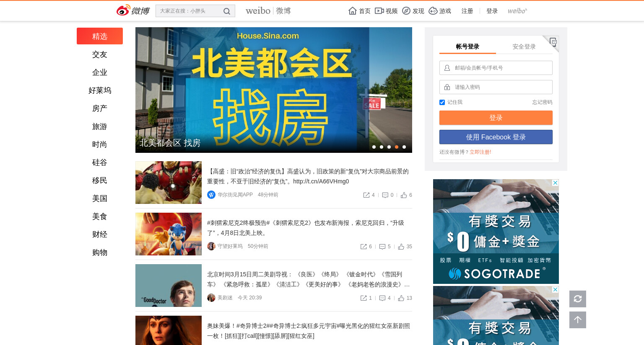Select fifth carousel dot
644x345 pixels.
coord(404,147)
